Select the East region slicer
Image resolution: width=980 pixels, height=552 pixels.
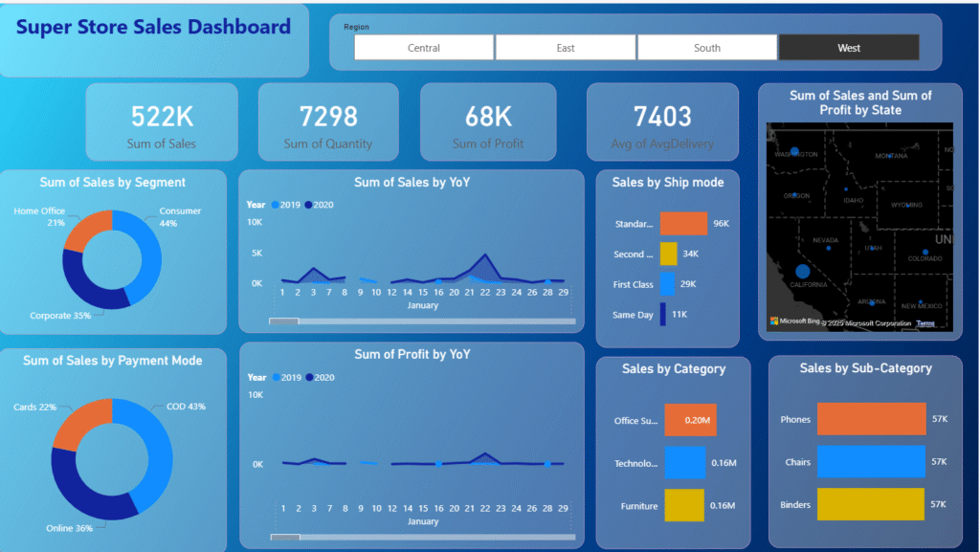click(x=566, y=48)
